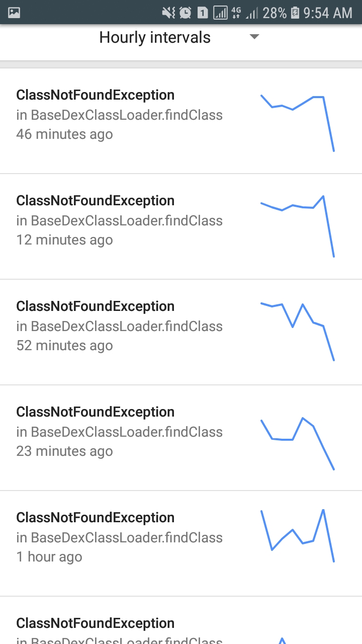This screenshot has height=644, width=362.
Task: Tap the picture notification icon in status bar
Action: tap(14, 13)
